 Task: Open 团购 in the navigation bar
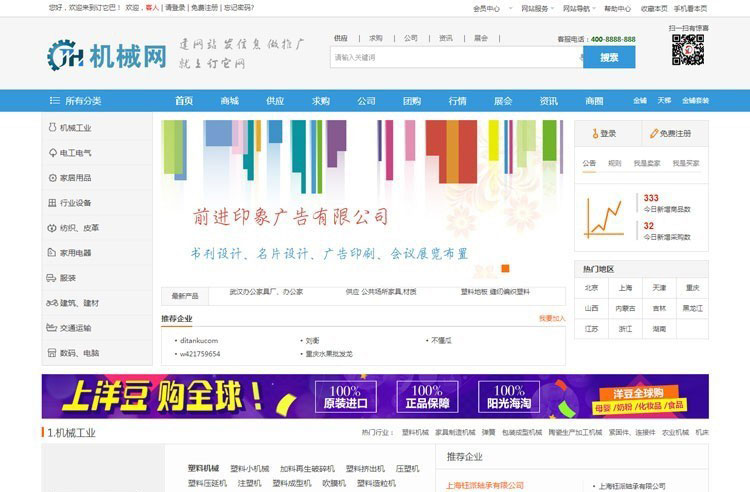[412, 100]
